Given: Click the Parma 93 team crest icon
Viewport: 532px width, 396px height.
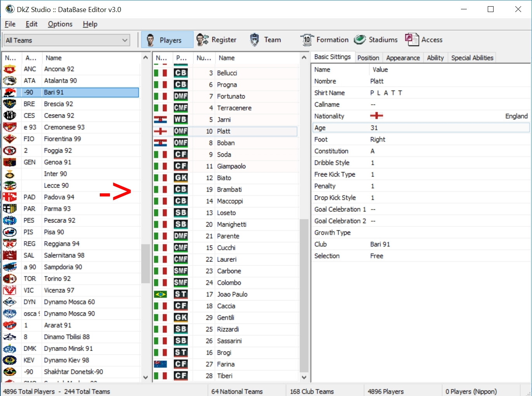Looking at the screenshot, I should [10, 209].
